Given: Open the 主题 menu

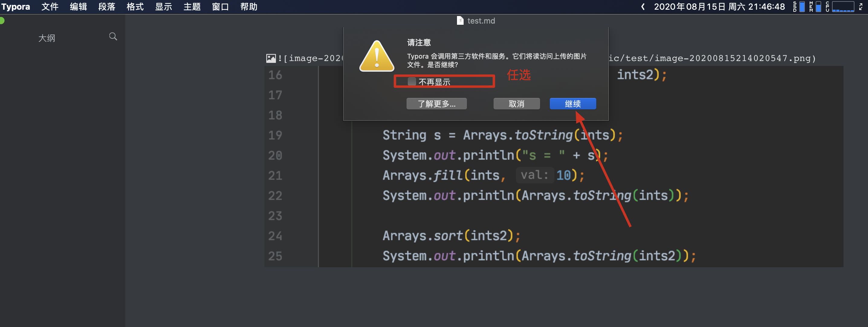Looking at the screenshot, I should tap(192, 7).
